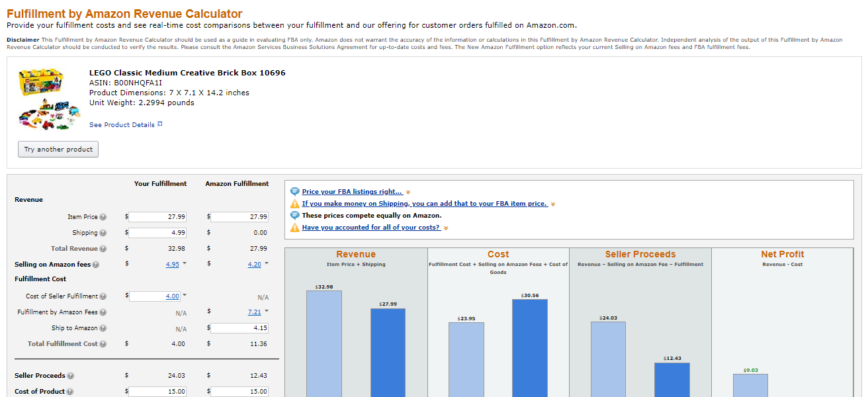Click the Unit Weight: 2.2994 pounds text

142,103
